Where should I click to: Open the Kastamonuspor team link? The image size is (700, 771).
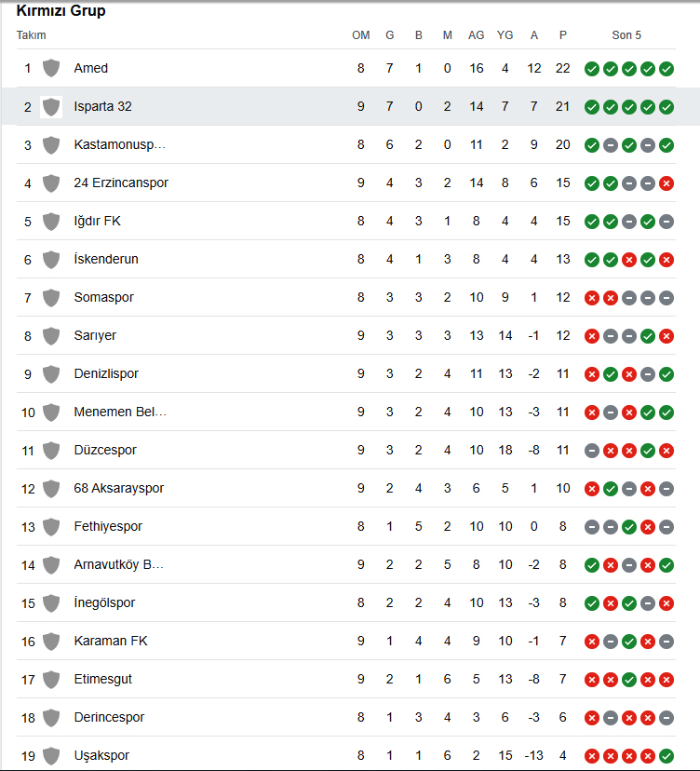pyautogui.click(x=119, y=144)
